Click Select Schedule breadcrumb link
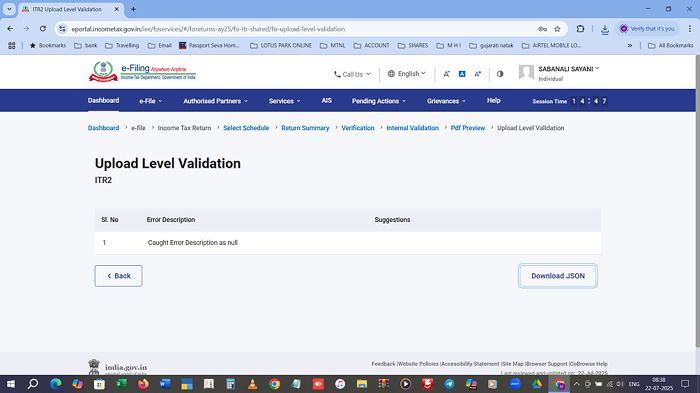The image size is (700, 393). [x=246, y=128]
